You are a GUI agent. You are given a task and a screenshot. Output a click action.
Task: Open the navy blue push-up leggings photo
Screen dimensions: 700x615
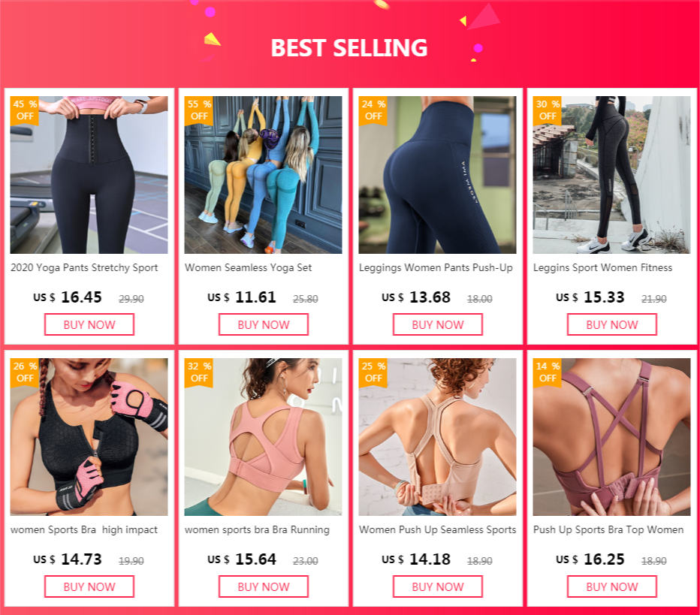tap(437, 175)
